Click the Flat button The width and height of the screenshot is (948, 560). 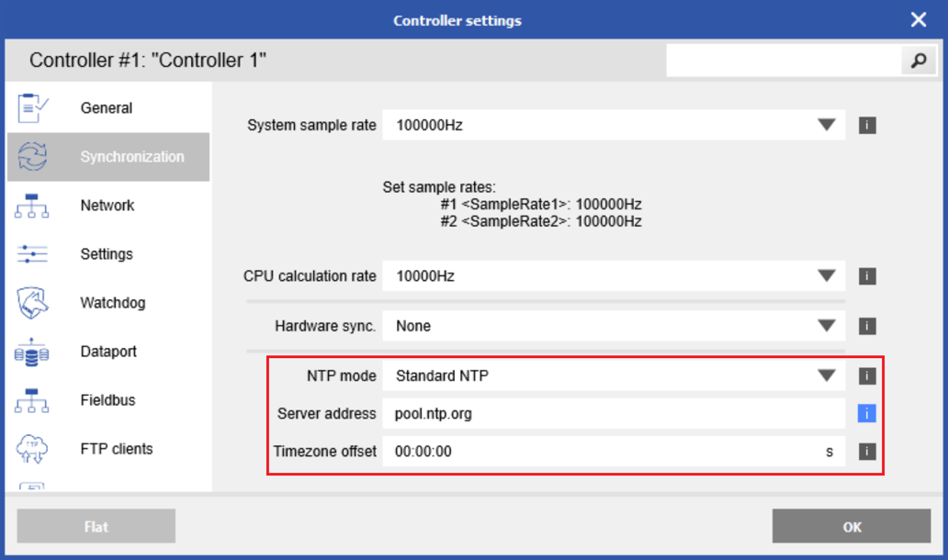tap(96, 527)
